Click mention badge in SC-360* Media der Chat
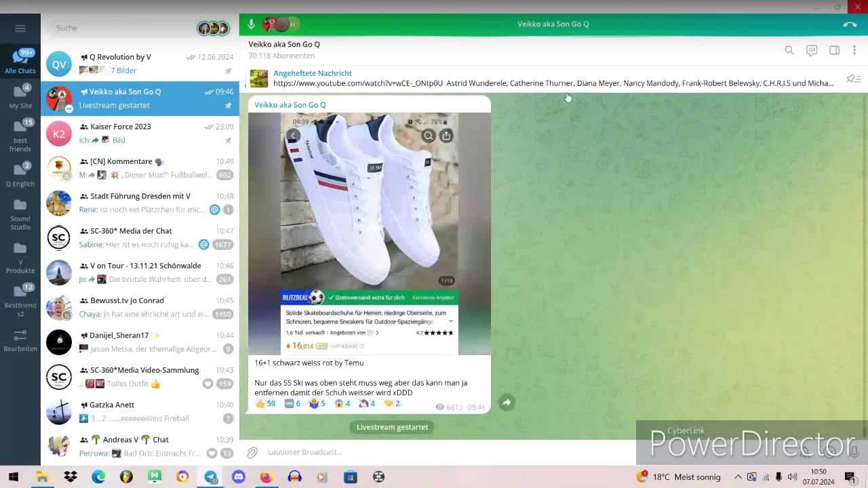 (203, 245)
